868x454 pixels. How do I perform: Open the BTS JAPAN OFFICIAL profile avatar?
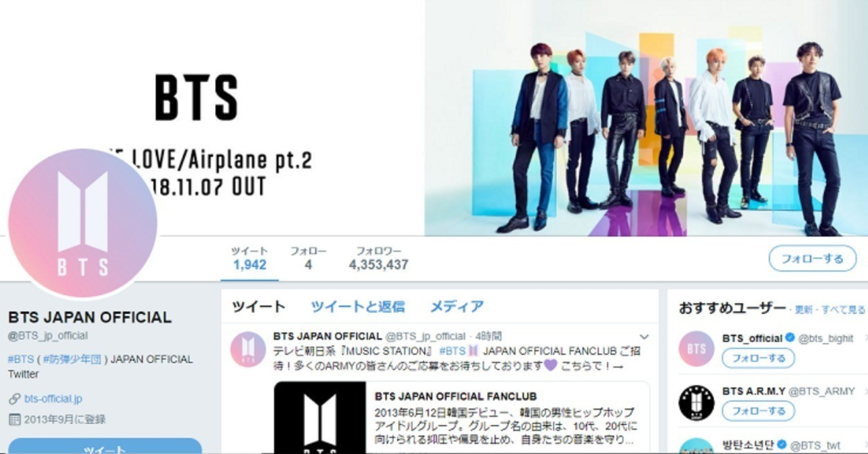click(83, 224)
